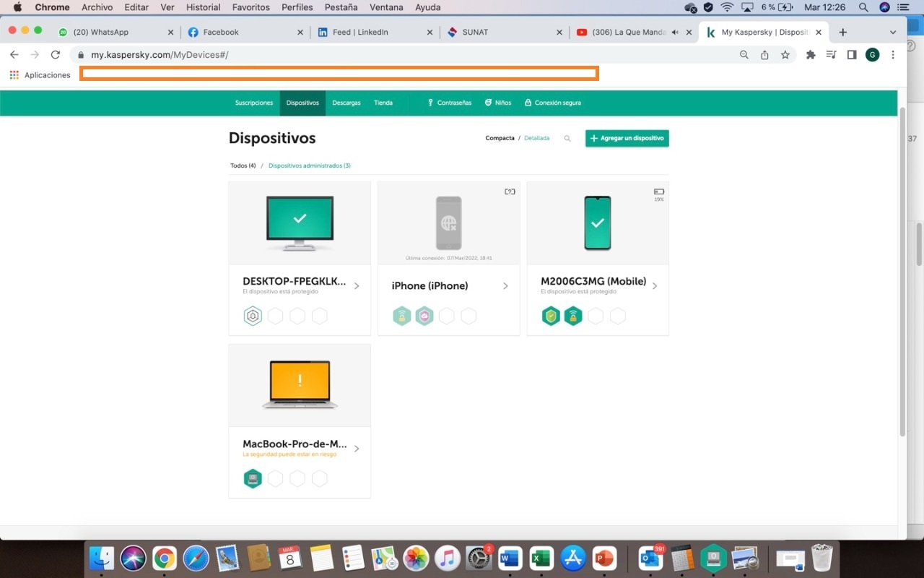Open the Chrome extensions puzzle icon
The image size is (924, 578).
811,55
